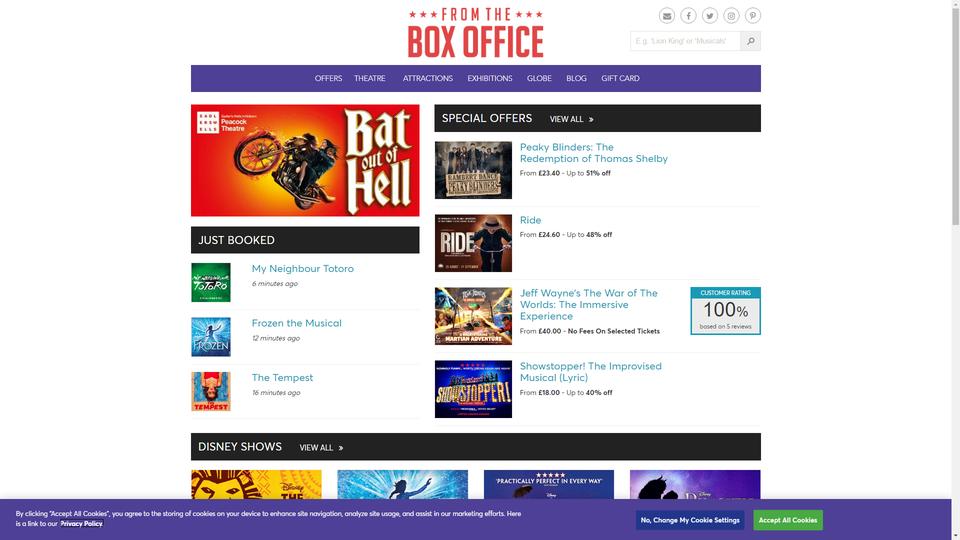Screen dimensions: 960x540
Task: Click No, Change My Cookie Settings
Action: (x=690, y=520)
